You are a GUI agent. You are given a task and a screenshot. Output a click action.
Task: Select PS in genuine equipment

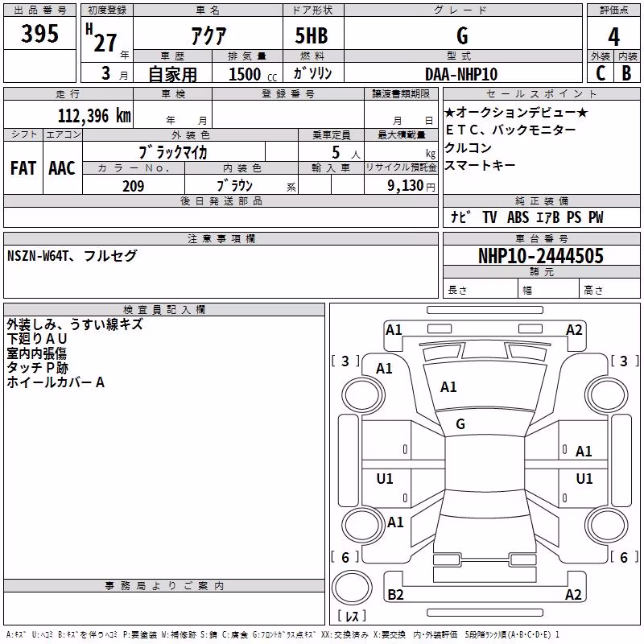point(574,217)
